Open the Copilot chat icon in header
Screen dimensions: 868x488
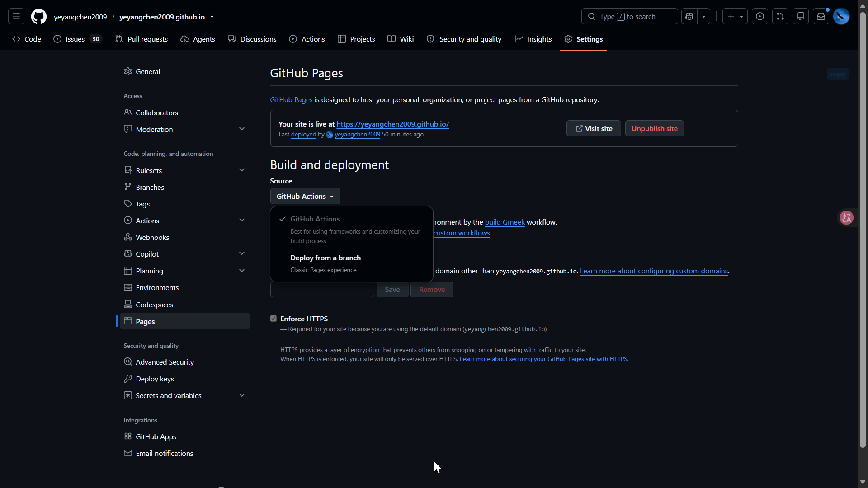(689, 17)
